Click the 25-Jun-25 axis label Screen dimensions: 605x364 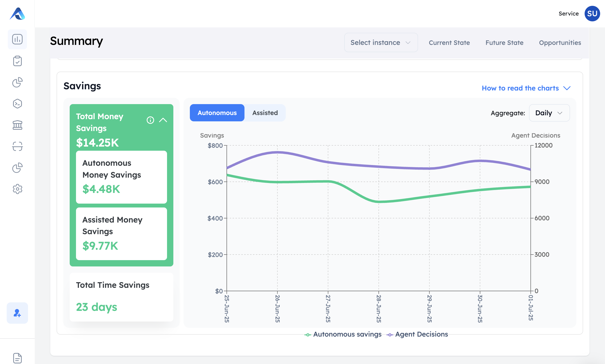click(227, 309)
